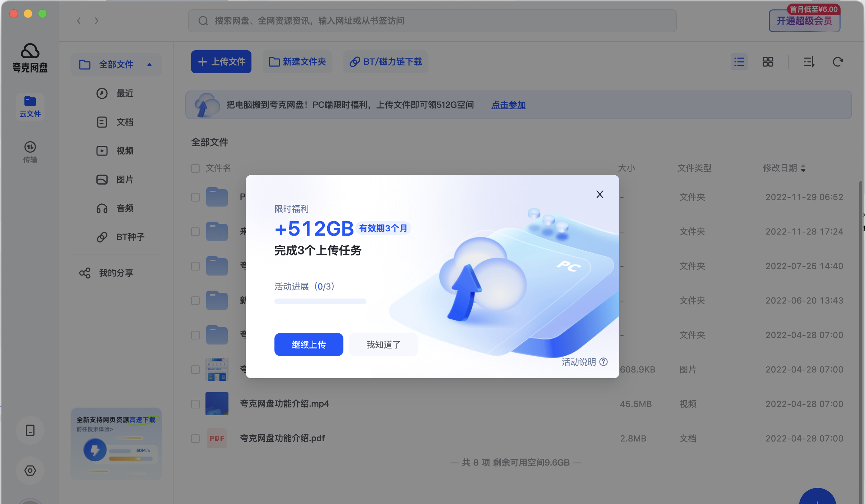The image size is (865, 504).
Task: Select checkbox for 夸克网盘功能介绍.pdf
Action: 195,439
